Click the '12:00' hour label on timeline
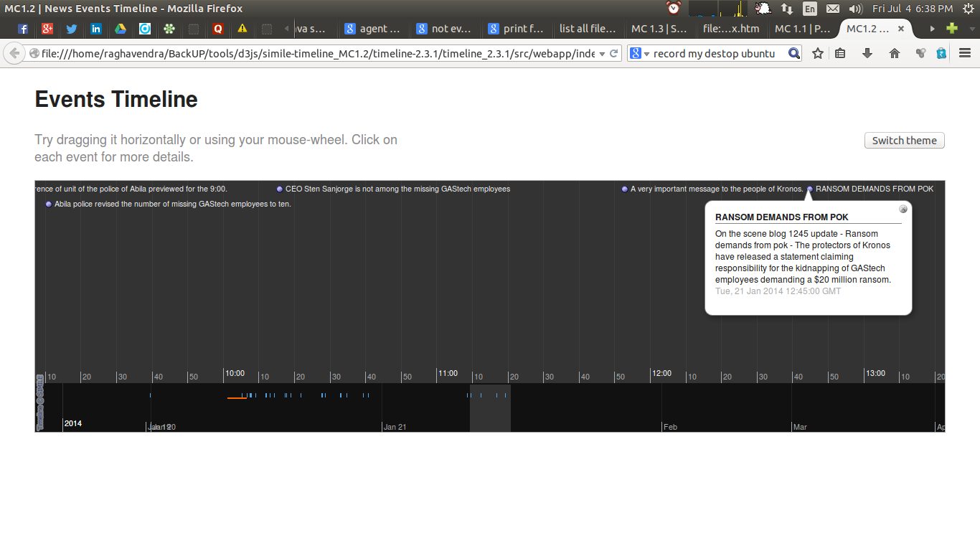 (661, 373)
